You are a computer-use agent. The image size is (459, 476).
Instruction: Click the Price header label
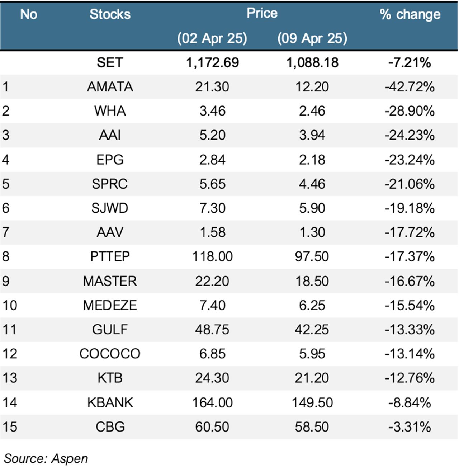(x=262, y=13)
